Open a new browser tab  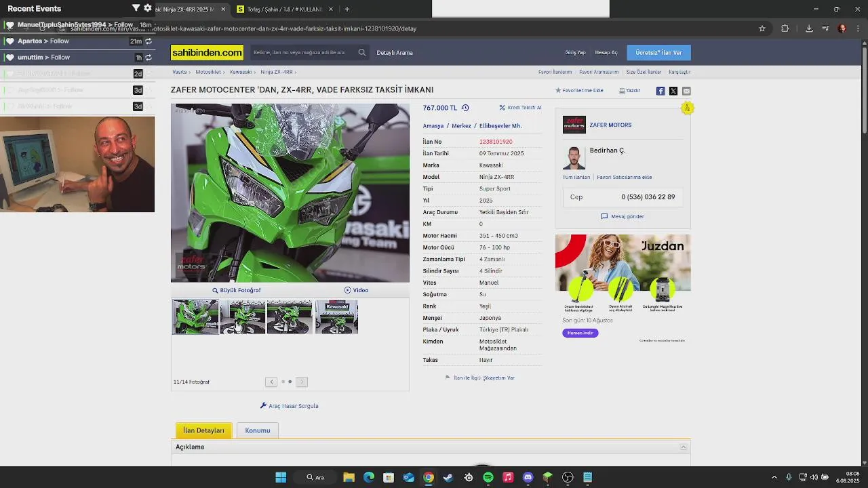click(x=347, y=9)
